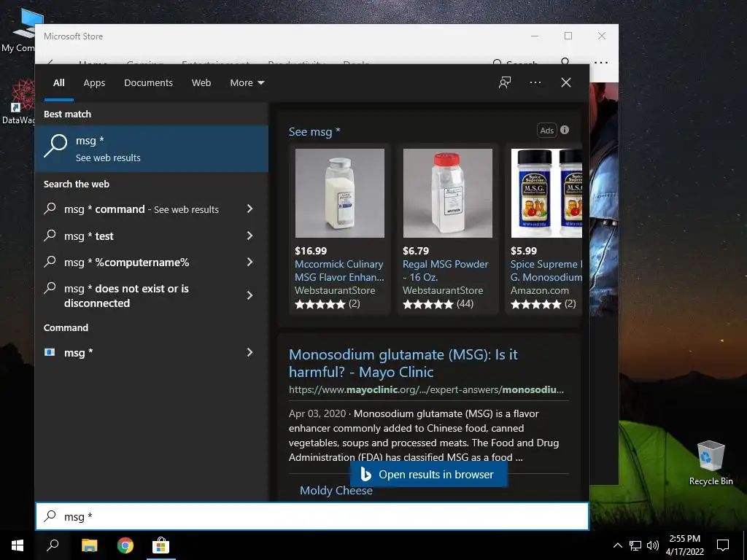Open the volume control tray icon
The image size is (747, 560).
(x=653, y=545)
